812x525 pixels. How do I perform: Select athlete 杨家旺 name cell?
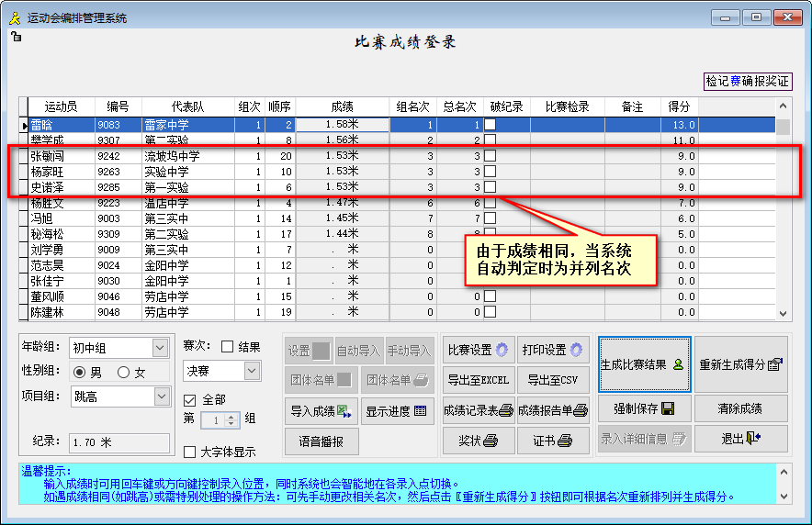click(x=62, y=172)
